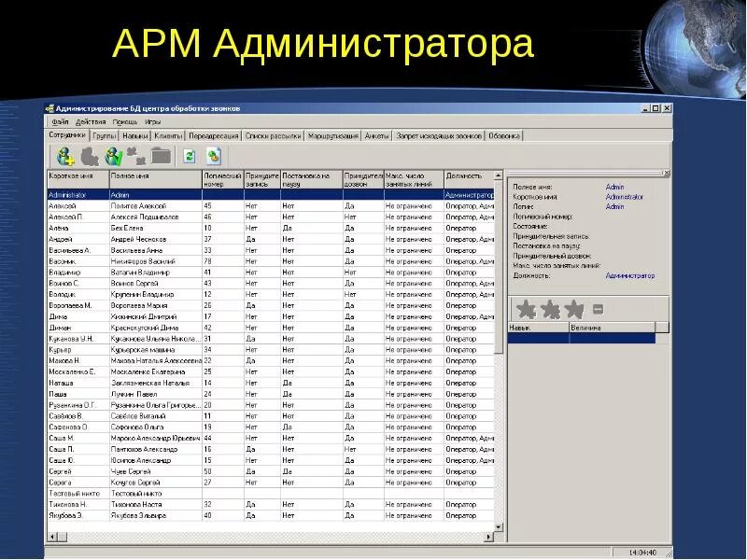Select the row Ватагин Владимир

pyautogui.click(x=270, y=273)
